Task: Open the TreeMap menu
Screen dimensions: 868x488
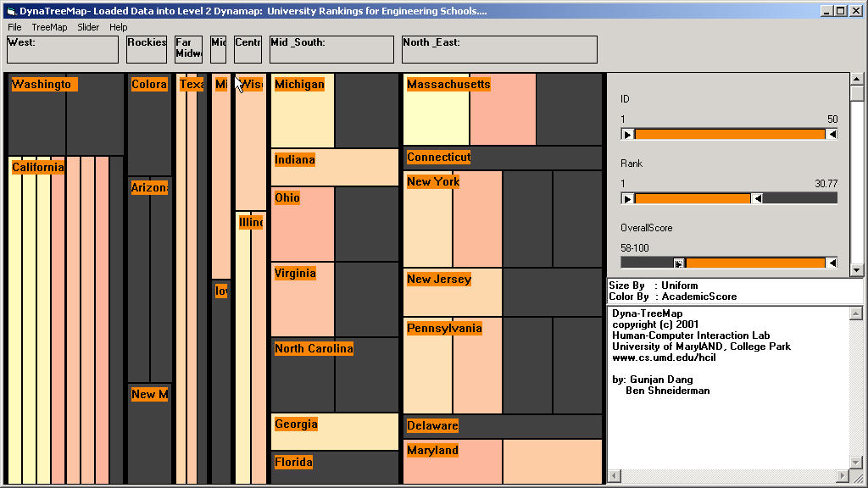Action: click(49, 27)
